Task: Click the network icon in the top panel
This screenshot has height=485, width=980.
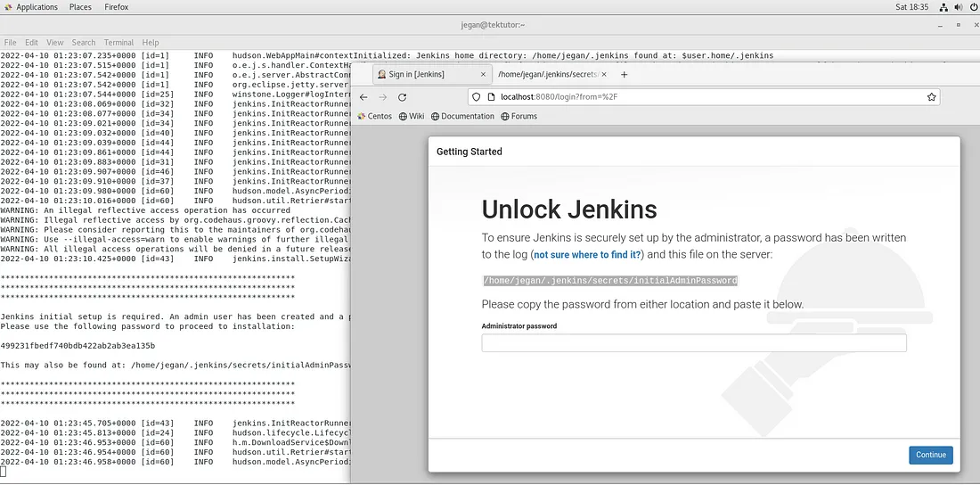Action: (x=943, y=7)
